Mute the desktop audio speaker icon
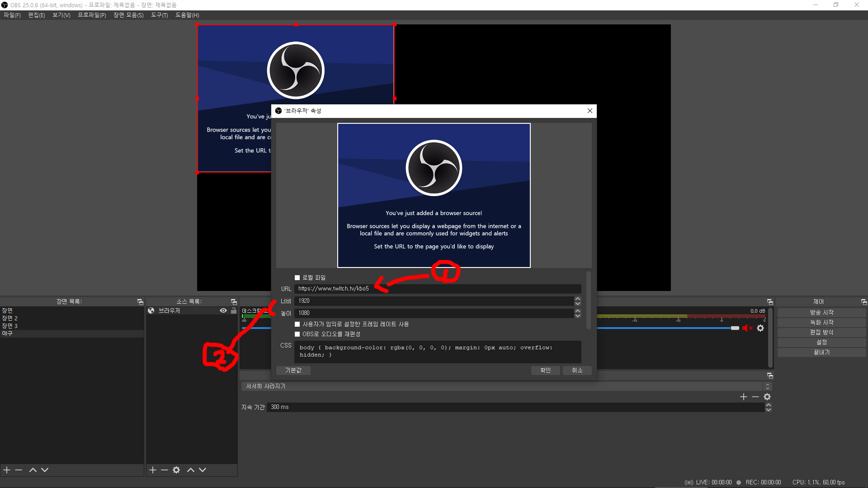Viewport: 868px width, 488px height. tap(745, 328)
